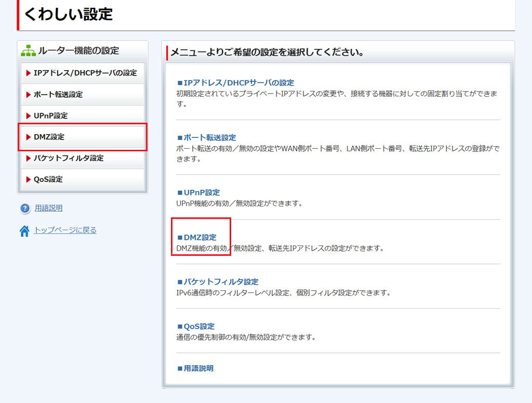Select パケットフィルタ設定 sidebar item

68,158
